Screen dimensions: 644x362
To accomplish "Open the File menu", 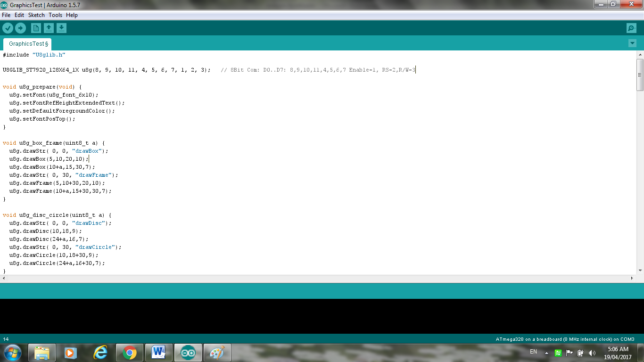I will click(x=6, y=15).
